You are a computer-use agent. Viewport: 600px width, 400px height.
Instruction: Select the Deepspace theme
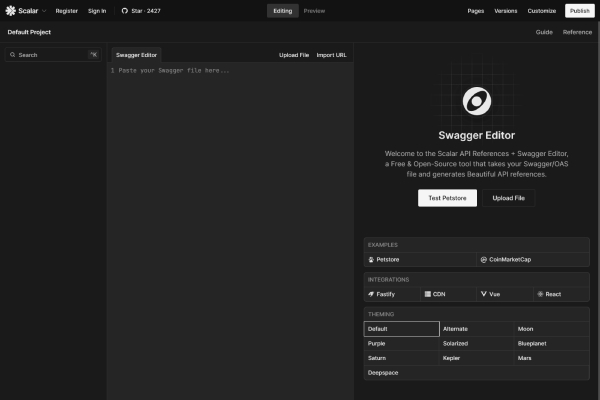pos(476,372)
